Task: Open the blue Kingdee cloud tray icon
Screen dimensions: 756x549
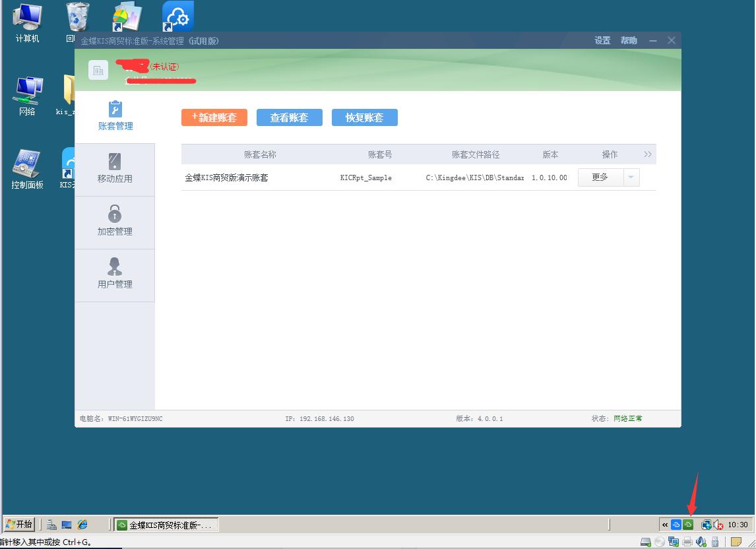Action: 676,525
